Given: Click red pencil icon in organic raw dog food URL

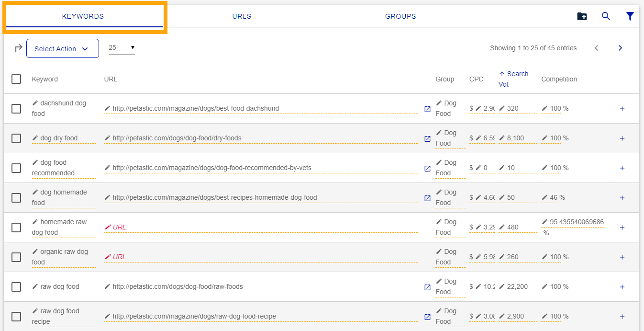Looking at the screenshot, I should click(108, 257).
